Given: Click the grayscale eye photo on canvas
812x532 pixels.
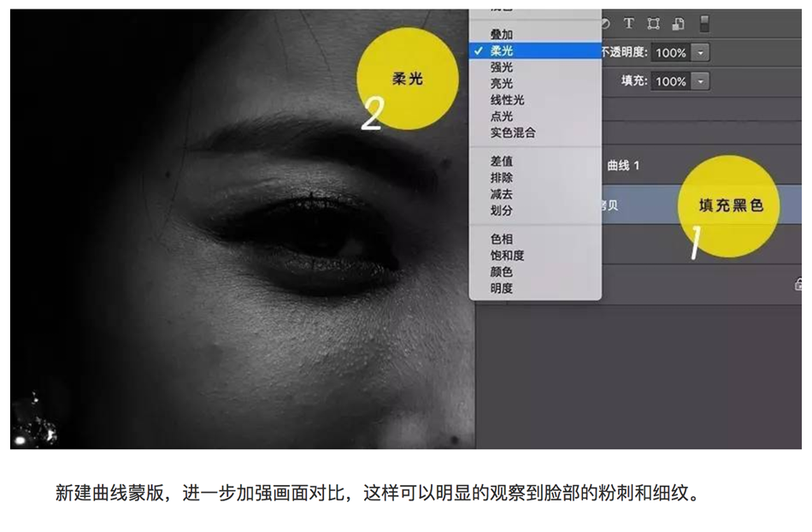Looking at the screenshot, I should pos(243,229).
